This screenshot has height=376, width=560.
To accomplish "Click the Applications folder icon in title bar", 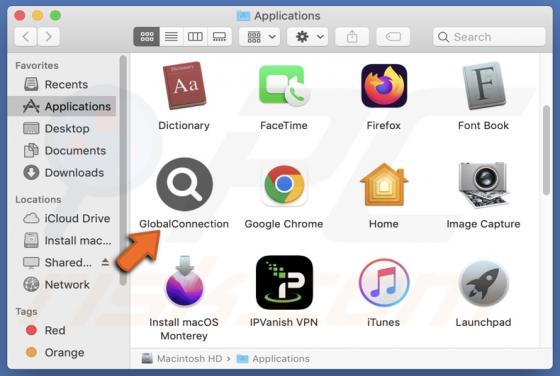I will (243, 16).
